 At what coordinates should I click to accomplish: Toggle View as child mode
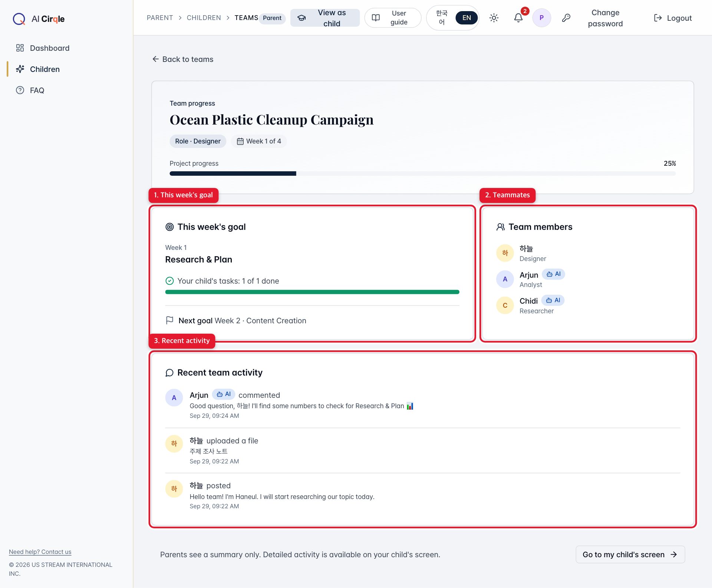pos(325,18)
